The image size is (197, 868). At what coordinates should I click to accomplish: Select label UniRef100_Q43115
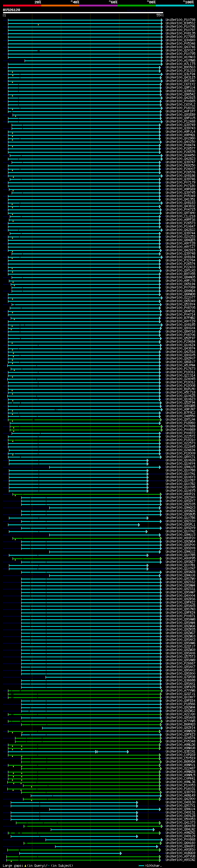(180, 78)
